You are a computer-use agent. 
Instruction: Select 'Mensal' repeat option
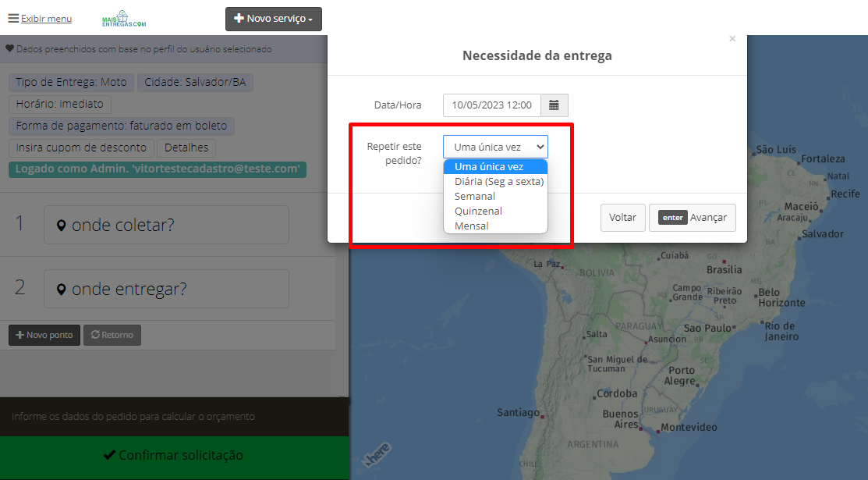pyautogui.click(x=495, y=226)
